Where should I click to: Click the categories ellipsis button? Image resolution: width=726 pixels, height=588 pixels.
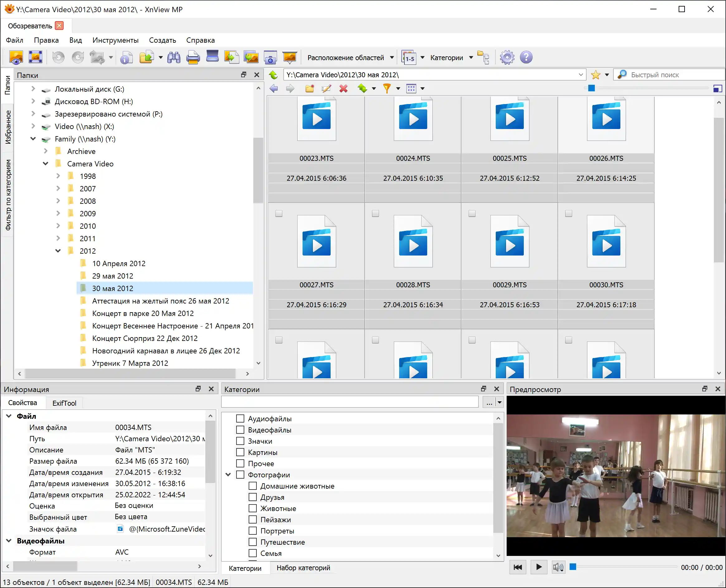click(489, 402)
